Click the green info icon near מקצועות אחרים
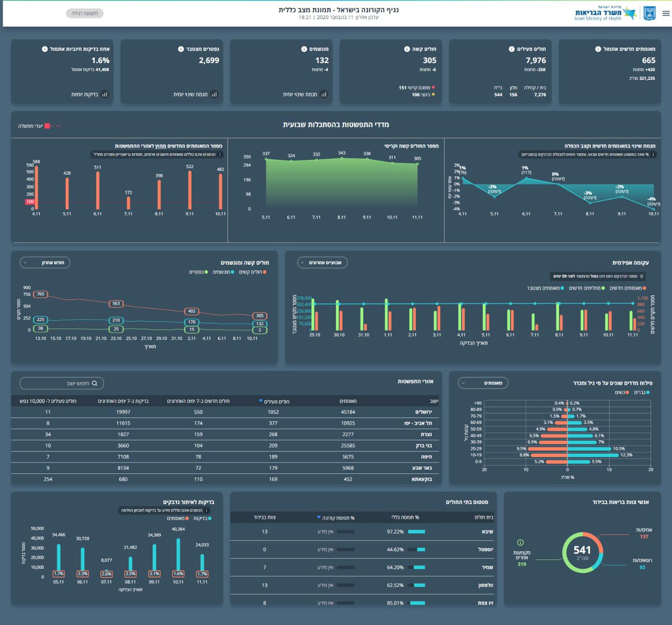 [520, 543]
